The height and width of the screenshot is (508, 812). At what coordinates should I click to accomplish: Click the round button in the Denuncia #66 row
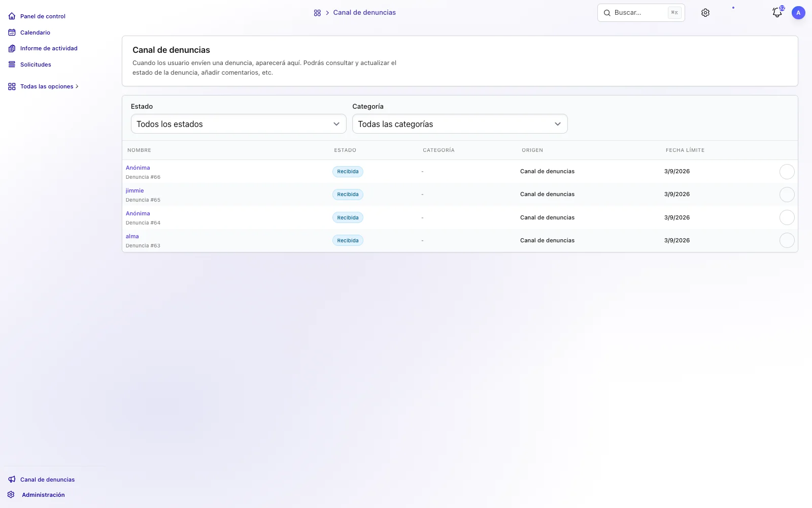tap(787, 172)
